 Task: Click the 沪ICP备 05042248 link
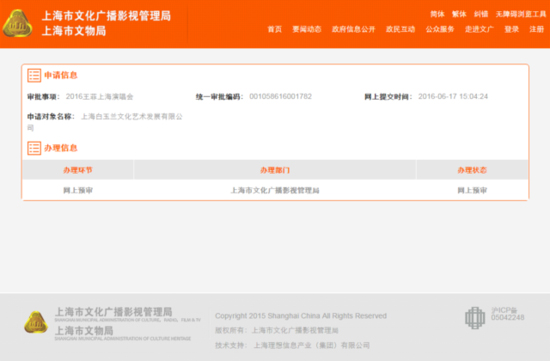[x=508, y=314]
